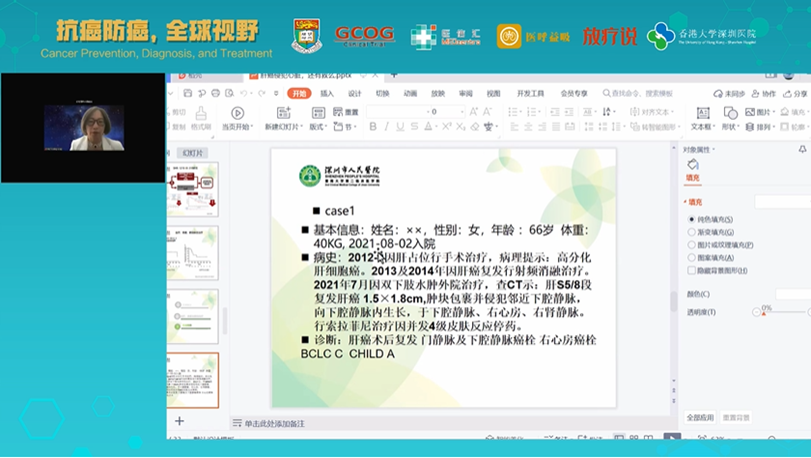811x458 pixels.
Task: Toggle strikethrough S icon
Action: [414, 127]
